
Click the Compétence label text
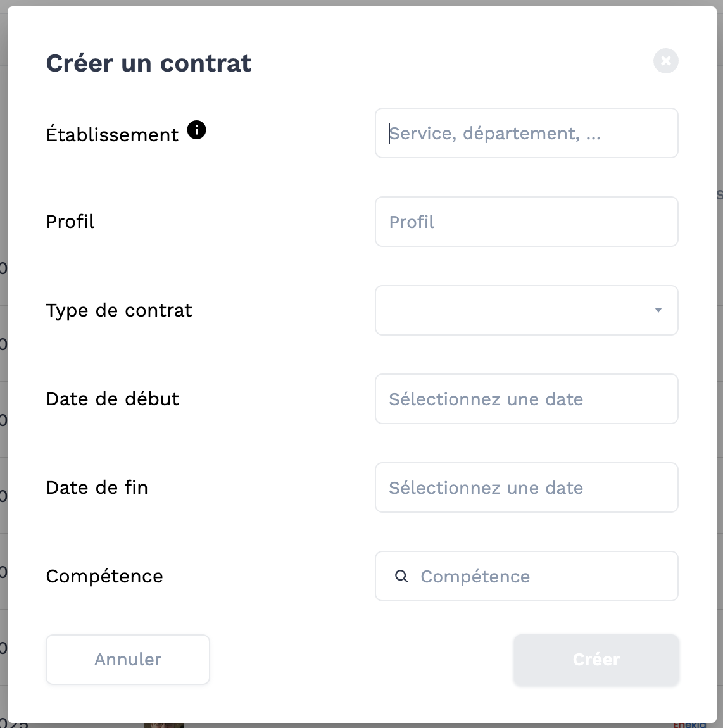click(104, 577)
